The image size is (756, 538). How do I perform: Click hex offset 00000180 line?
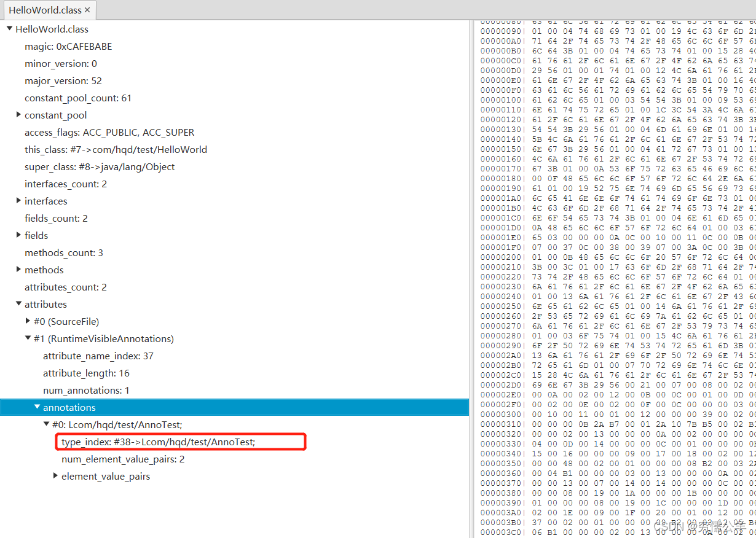coord(618,178)
